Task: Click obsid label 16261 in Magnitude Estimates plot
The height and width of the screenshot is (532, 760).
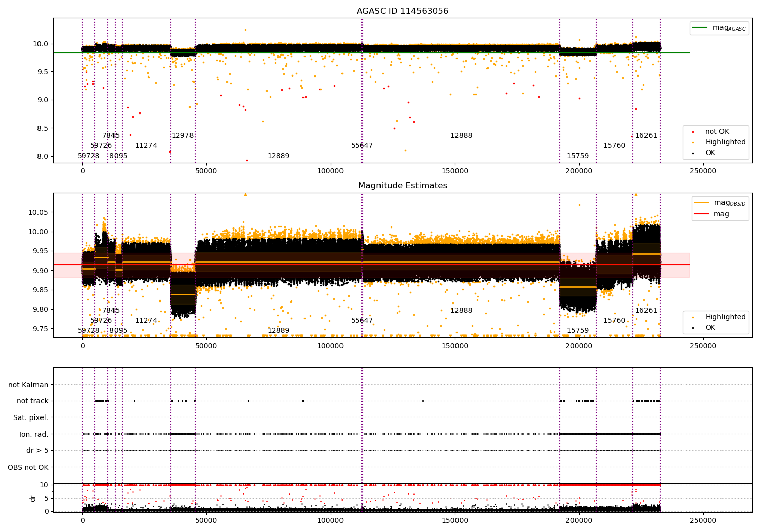Action: coord(647,311)
